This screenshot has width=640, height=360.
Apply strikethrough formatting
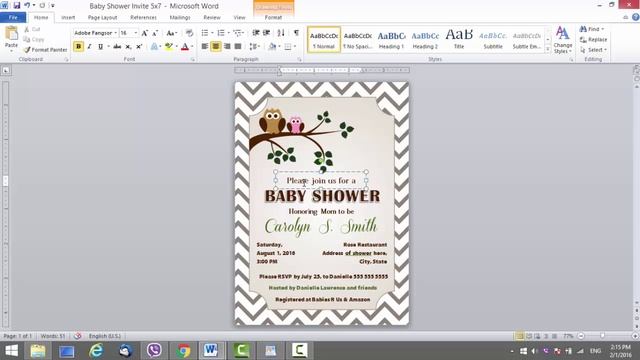[x=117, y=47]
